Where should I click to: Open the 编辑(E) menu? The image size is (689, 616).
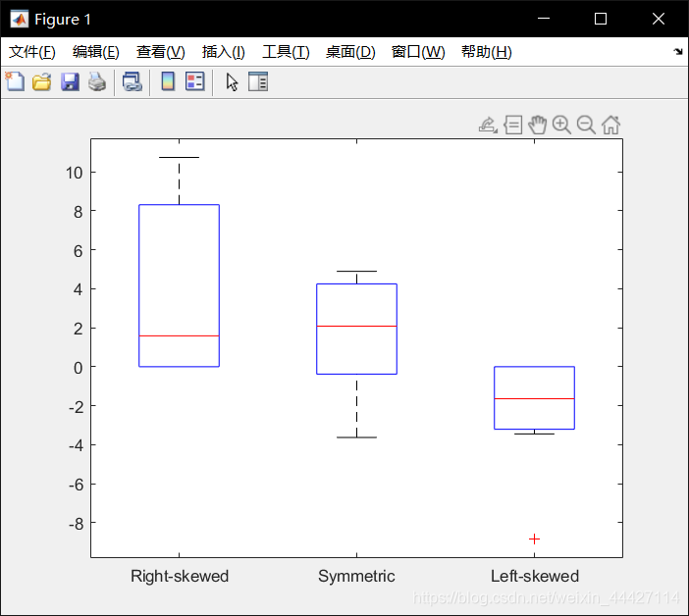pyautogui.click(x=96, y=52)
